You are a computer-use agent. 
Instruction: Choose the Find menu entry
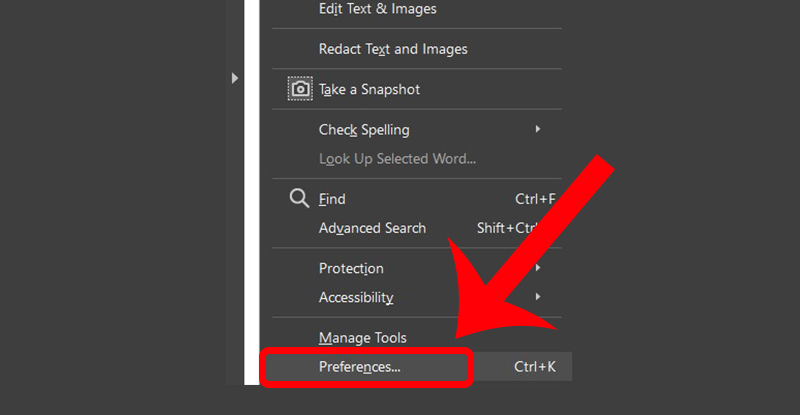pos(332,199)
